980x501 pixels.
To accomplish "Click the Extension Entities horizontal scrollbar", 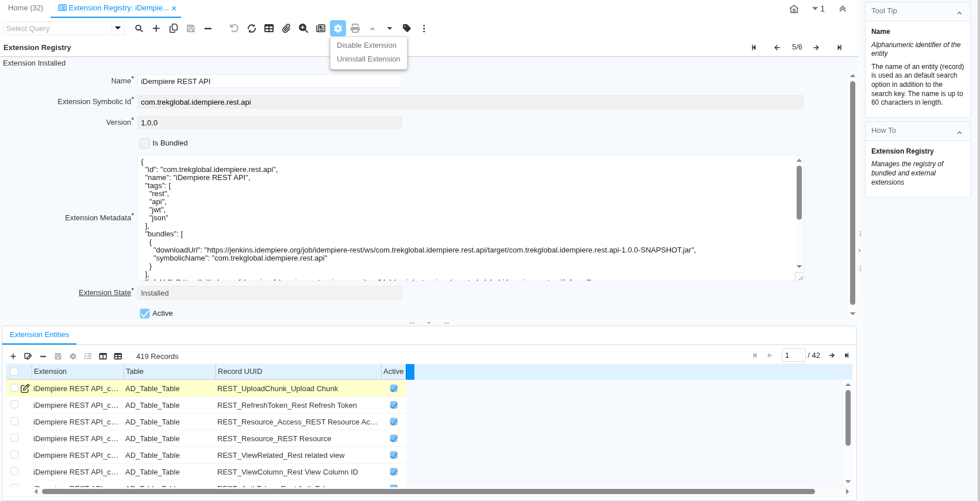I will [428, 491].
